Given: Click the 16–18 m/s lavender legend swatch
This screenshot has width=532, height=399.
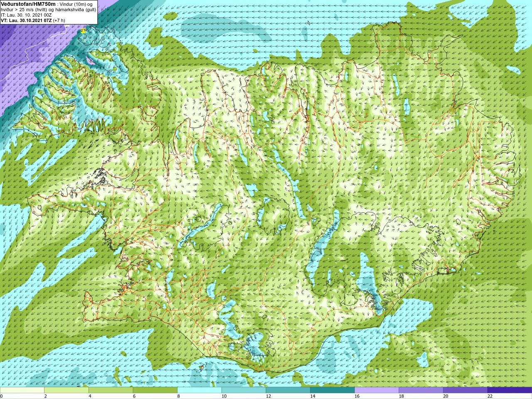Looking at the screenshot, I should [x=377, y=390].
